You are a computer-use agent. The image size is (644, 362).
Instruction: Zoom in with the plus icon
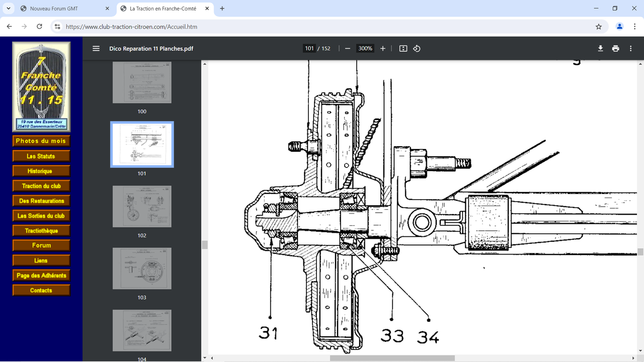click(383, 48)
